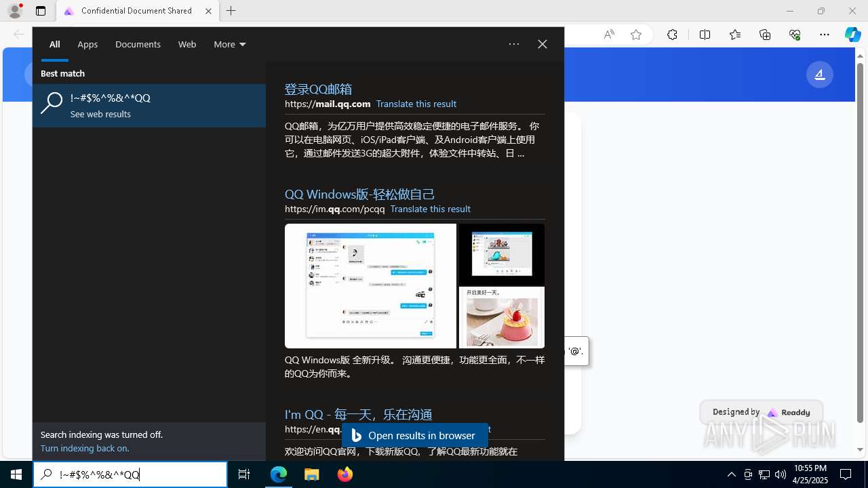Click Open results in browser button
868x488 pixels.
coord(414,436)
